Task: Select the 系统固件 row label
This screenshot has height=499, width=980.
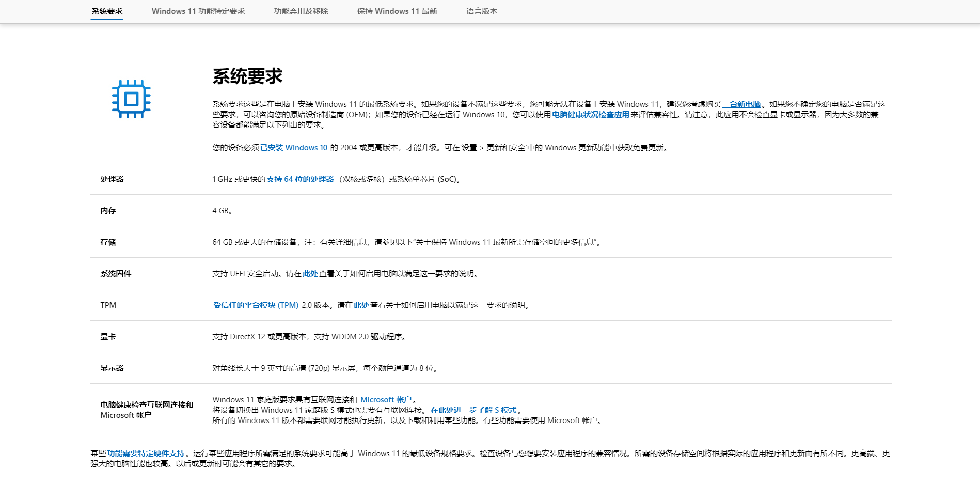Action: pos(116,274)
